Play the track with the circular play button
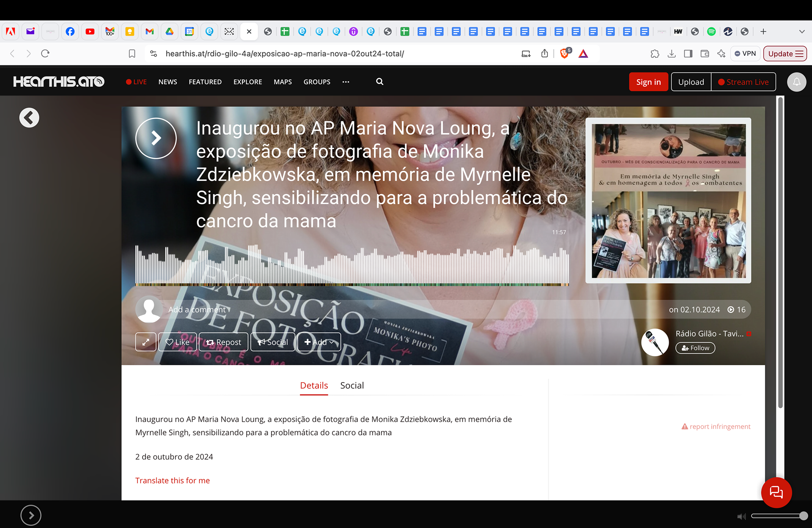 [x=156, y=138]
